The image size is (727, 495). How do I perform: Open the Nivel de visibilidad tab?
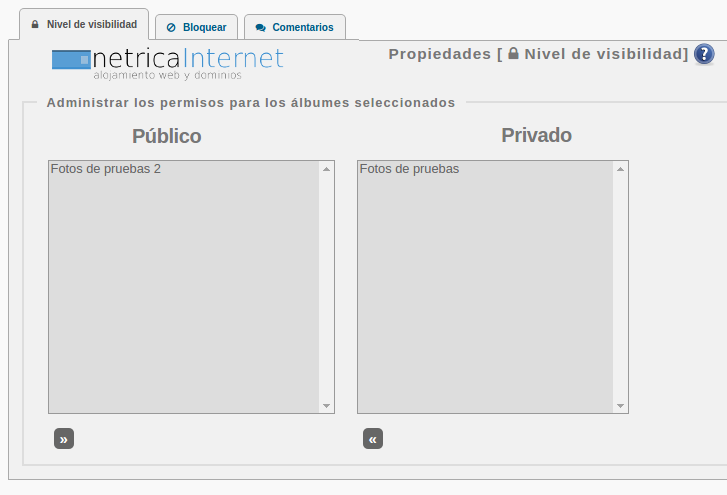click(x=84, y=25)
